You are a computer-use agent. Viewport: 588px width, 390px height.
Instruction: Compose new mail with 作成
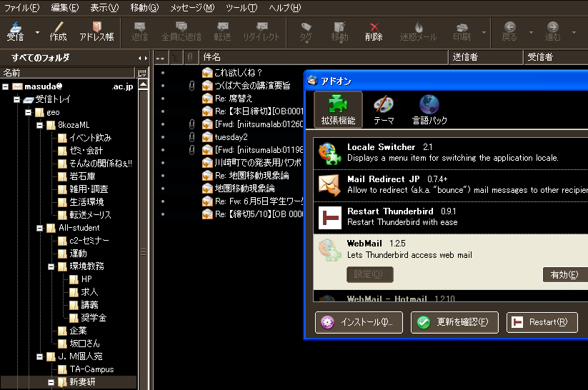[x=58, y=31]
